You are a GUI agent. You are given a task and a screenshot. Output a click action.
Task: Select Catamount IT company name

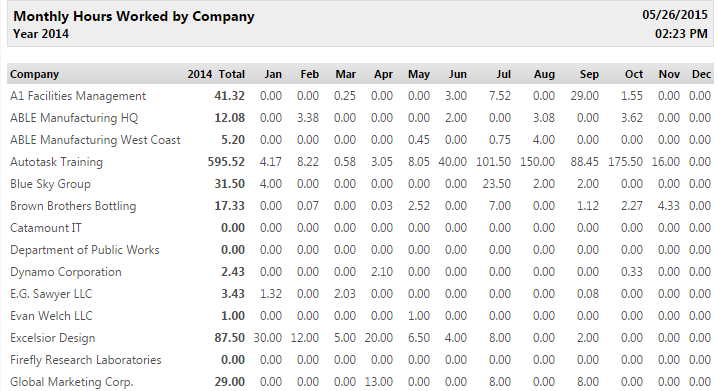(46, 228)
